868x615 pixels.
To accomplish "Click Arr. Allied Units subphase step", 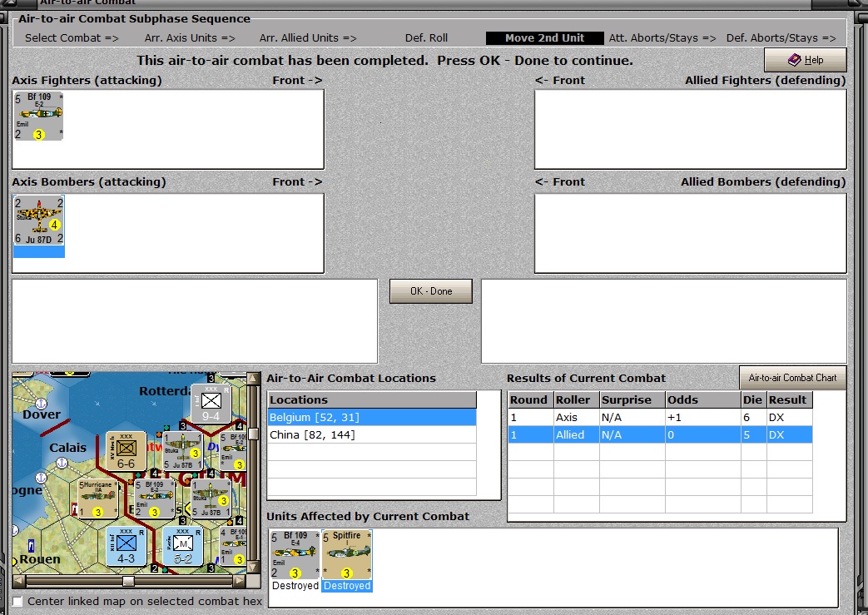I will [x=308, y=38].
